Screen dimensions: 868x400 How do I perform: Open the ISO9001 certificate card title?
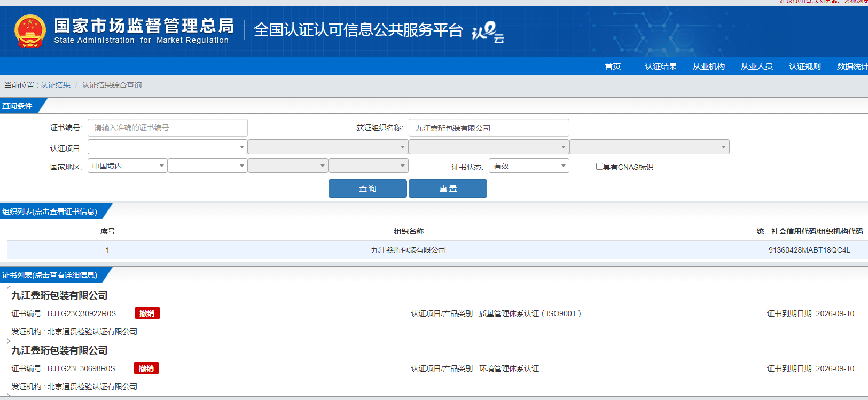(59, 295)
